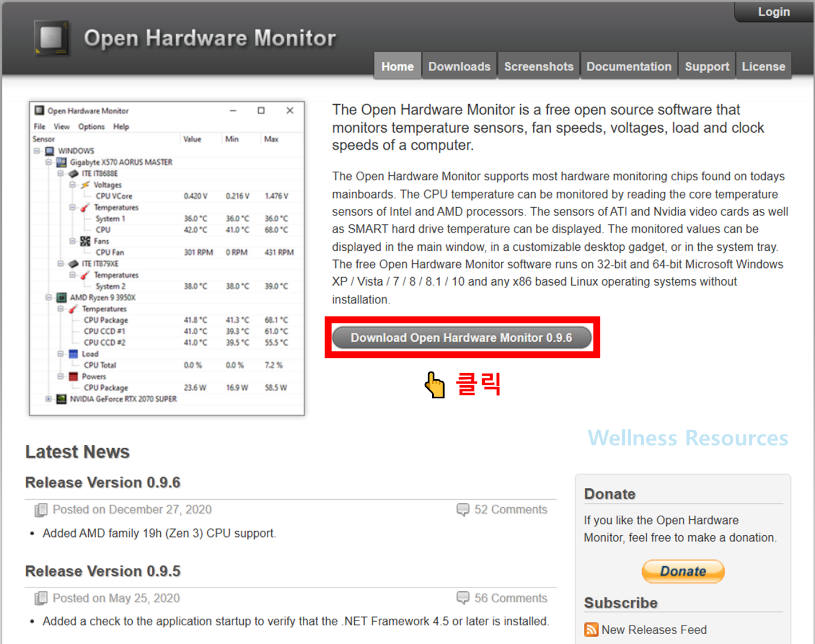The width and height of the screenshot is (815, 644).
Task: Click the 'Posted on May 25, 2020' text
Action: (116, 598)
